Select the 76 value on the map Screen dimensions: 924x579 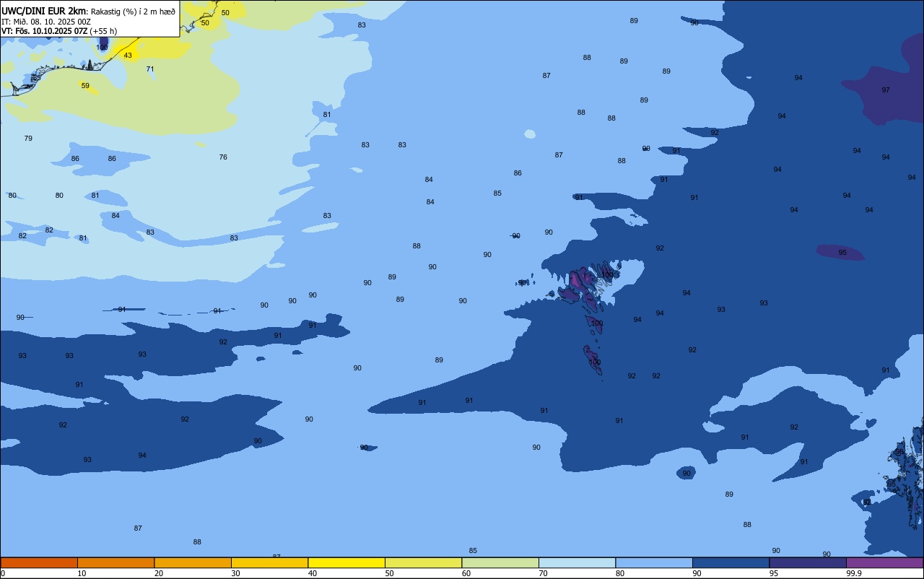coord(223,157)
